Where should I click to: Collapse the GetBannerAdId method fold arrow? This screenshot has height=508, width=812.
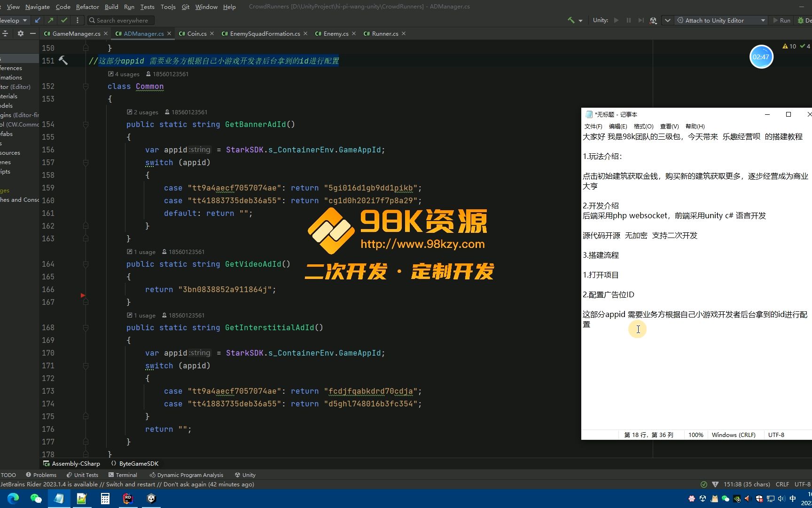86,124
